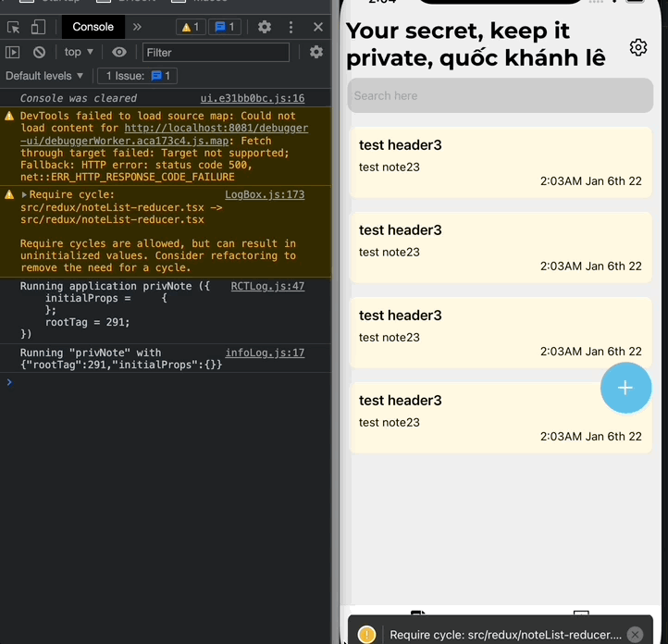The width and height of the screenshot is (668, 644).
Task: Click the console prompt input line
Action: point(166,382)
